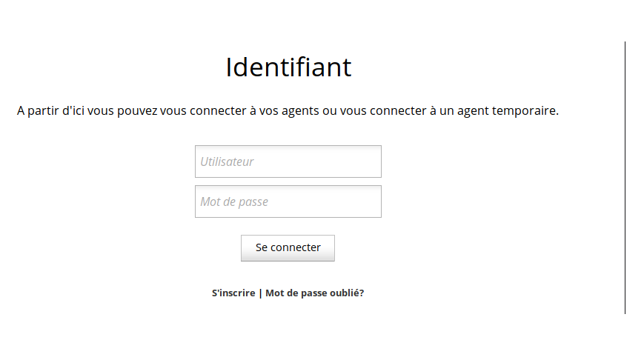Follow the Mot de passe oublié? link
The width and height of the screenshot is (644, 360).
coord(315,293)
